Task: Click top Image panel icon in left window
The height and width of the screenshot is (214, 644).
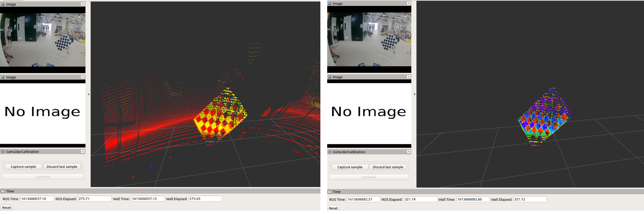Action: pyautogui.click(x=3, y=4)
